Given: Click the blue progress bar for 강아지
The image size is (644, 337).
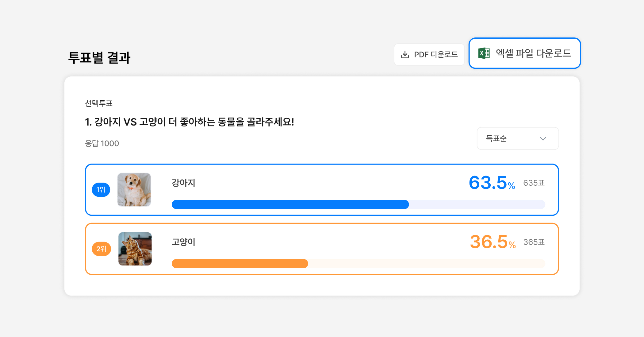Looking at the screenshot, I should (290, 204).
